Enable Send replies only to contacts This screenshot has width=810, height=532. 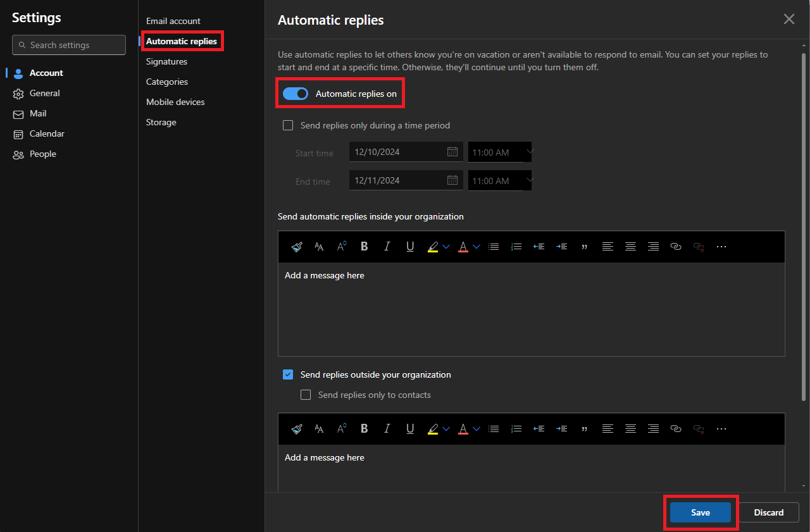[306, 395]
